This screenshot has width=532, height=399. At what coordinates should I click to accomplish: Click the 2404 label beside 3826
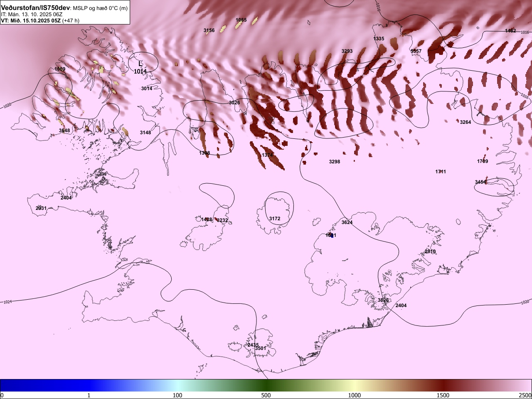pyautogui.click(x=401, y=305)
